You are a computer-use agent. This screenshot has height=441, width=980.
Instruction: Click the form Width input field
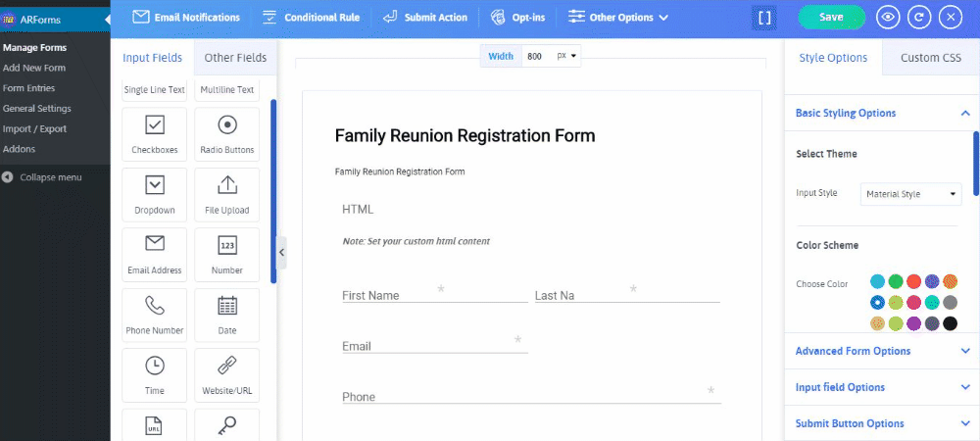pos(537,56)
